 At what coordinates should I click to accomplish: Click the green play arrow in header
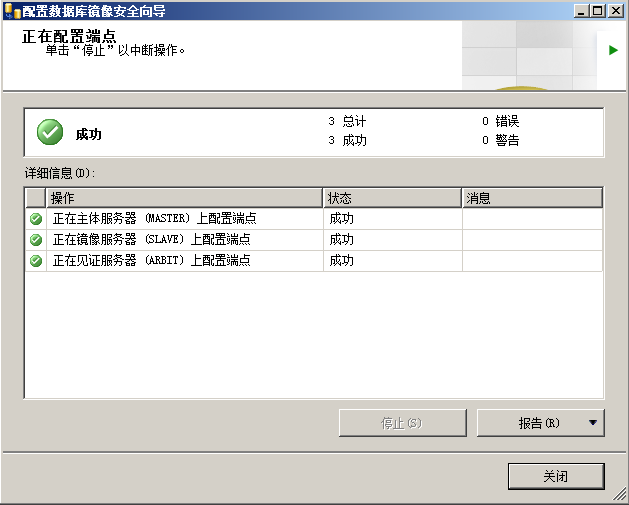tap(613, 50)
